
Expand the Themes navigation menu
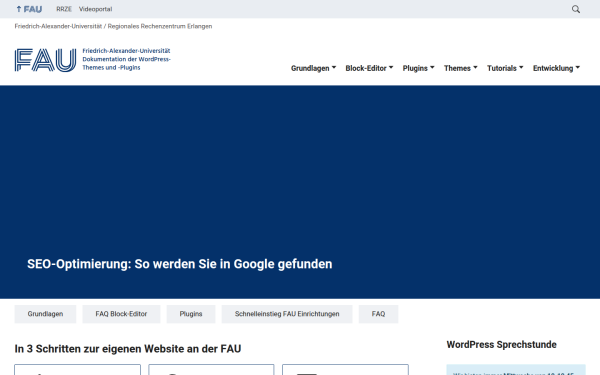pos(461,68)
